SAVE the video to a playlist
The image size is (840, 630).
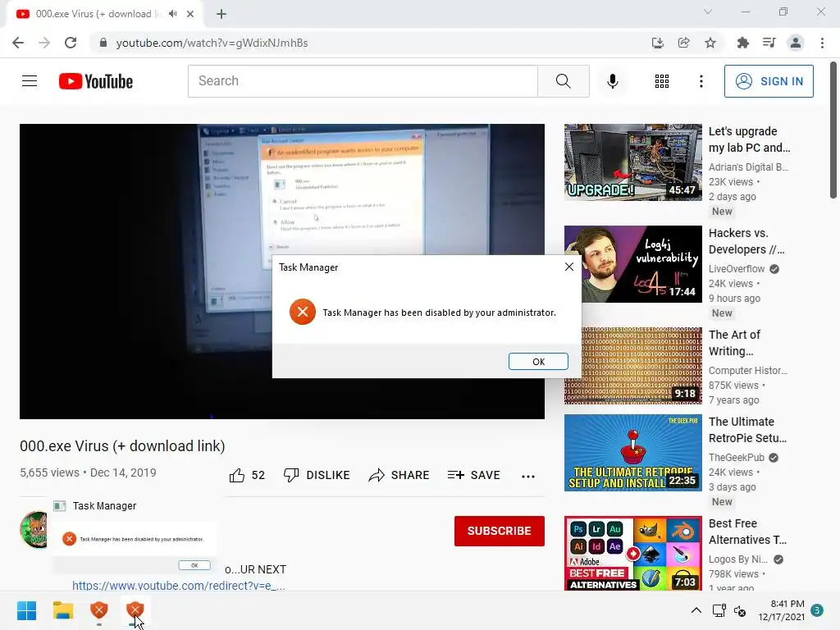tap(473, 475)
